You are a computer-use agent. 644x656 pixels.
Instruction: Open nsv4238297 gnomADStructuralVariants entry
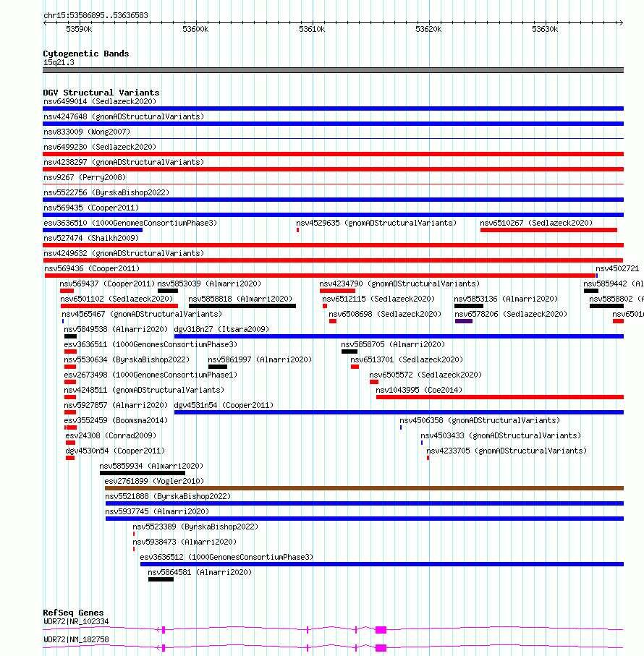click(124, 162)
